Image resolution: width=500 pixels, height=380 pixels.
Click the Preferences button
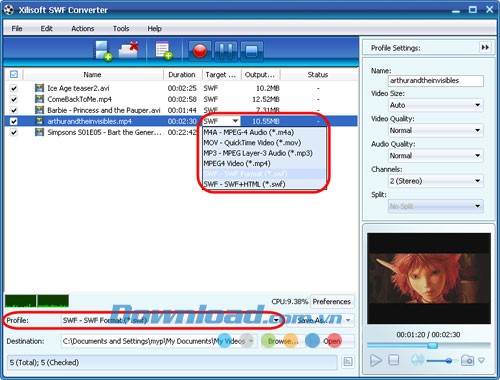[x=332, y=302]
